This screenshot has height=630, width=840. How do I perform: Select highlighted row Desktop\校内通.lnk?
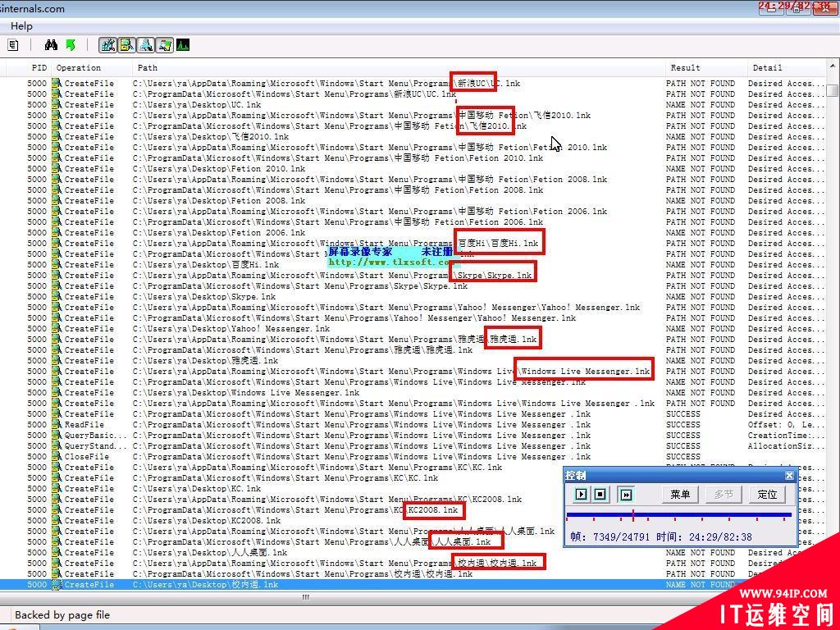pos(413,584)
